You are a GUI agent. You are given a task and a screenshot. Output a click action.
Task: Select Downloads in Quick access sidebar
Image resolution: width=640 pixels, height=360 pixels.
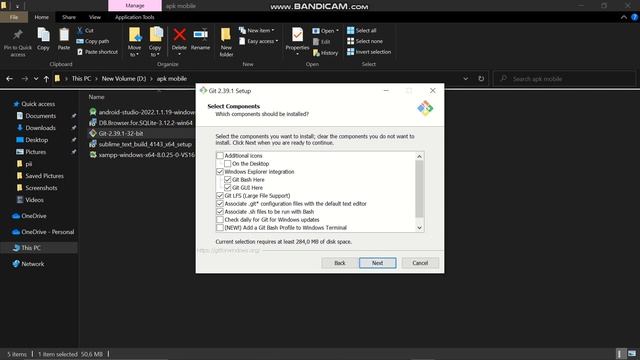40,128
